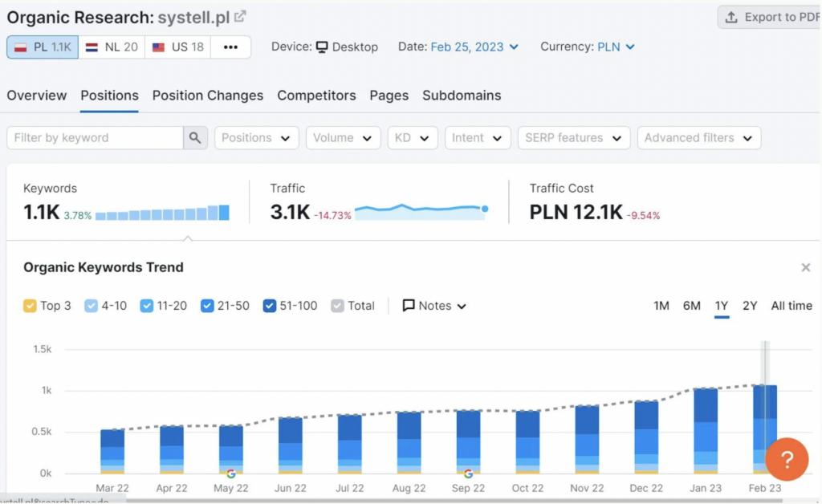
Task: Open the orange help question mark
Action: 787,460
